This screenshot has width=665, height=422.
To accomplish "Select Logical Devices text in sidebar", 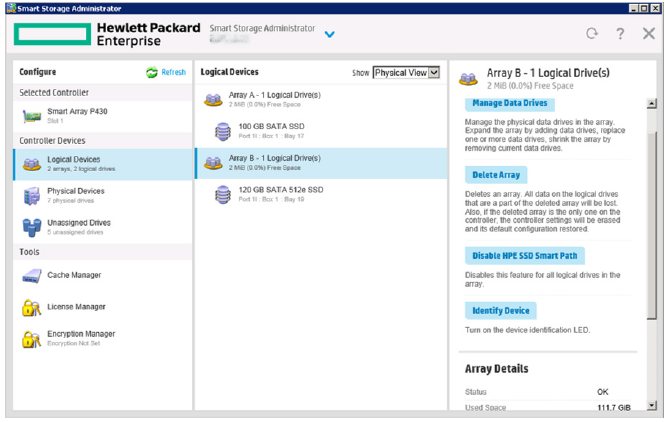I will (x=74, y=159).
